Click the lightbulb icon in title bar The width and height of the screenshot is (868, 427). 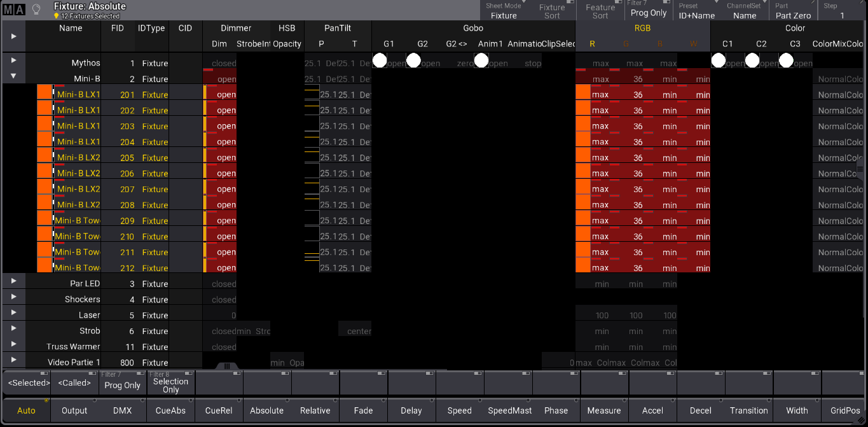coord(37,10)
